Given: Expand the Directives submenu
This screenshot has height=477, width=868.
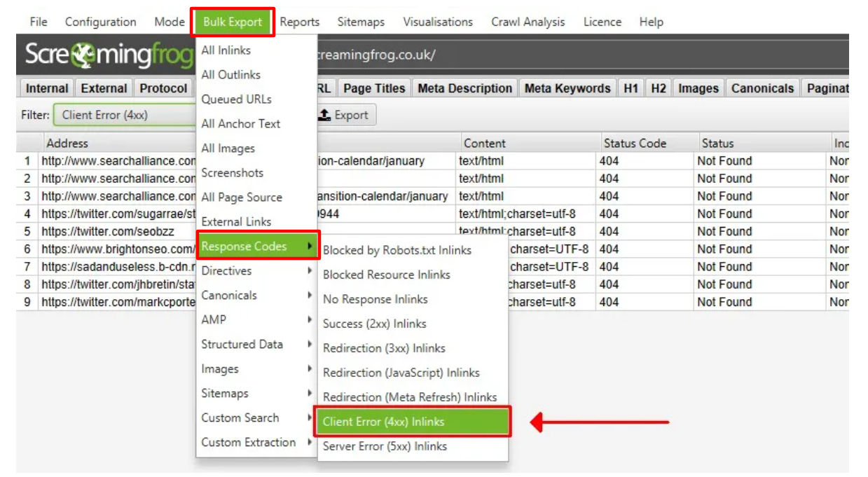Looking at the screenshot, I should 256,271.
